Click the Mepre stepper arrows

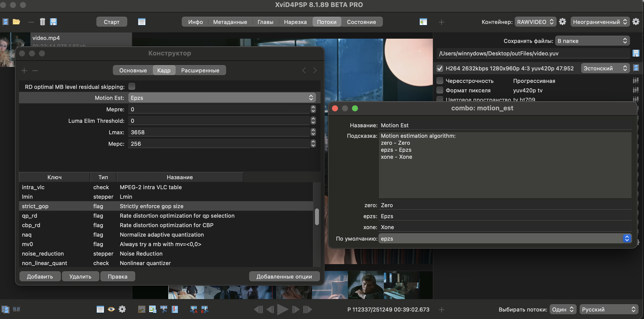(313, 109)
